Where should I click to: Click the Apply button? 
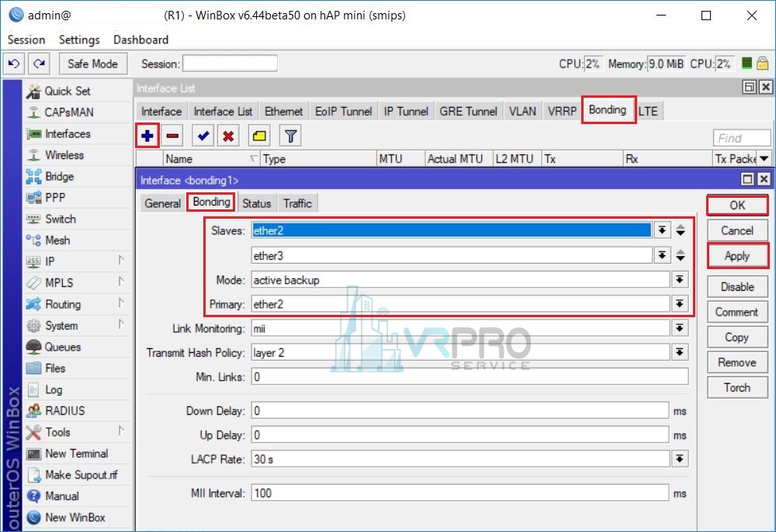pyautogui.click(x=737, y=256)
